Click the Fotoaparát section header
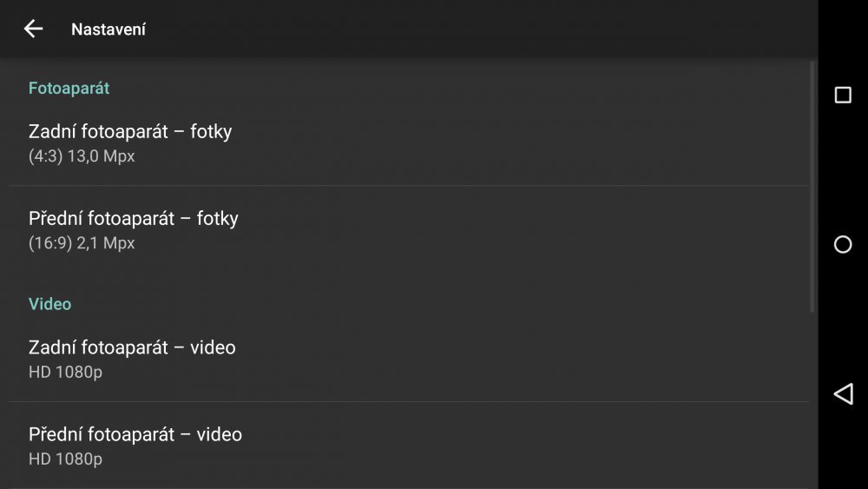Image resolution: width=868 pixels, height=489 pixels. 69,89
